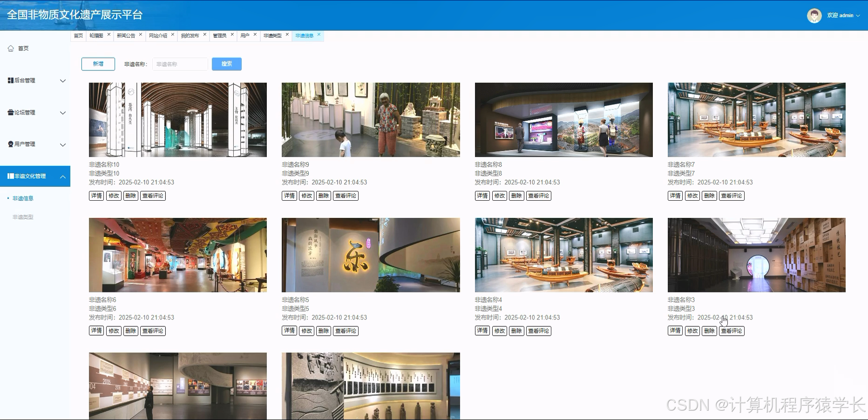This screenshot has height=420, width=868.
Task: Click 查看评论 for 非遗名称8
Action: point(539,196)
